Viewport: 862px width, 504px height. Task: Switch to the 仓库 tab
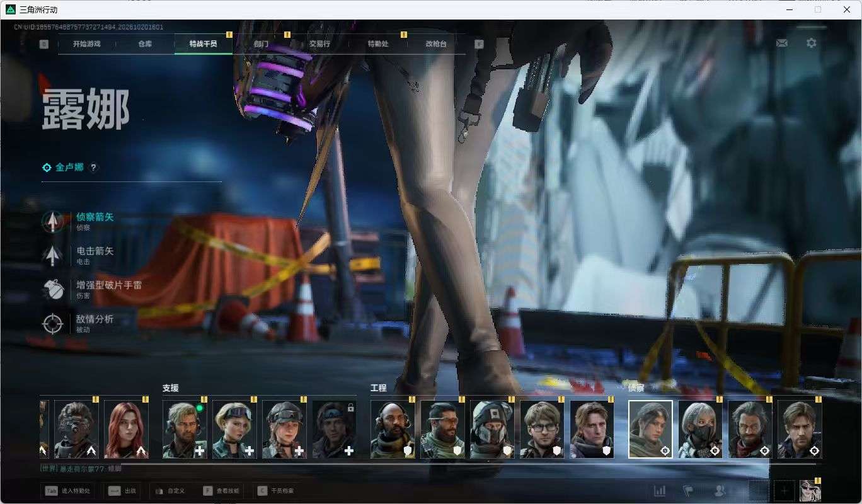pos(145,44)
